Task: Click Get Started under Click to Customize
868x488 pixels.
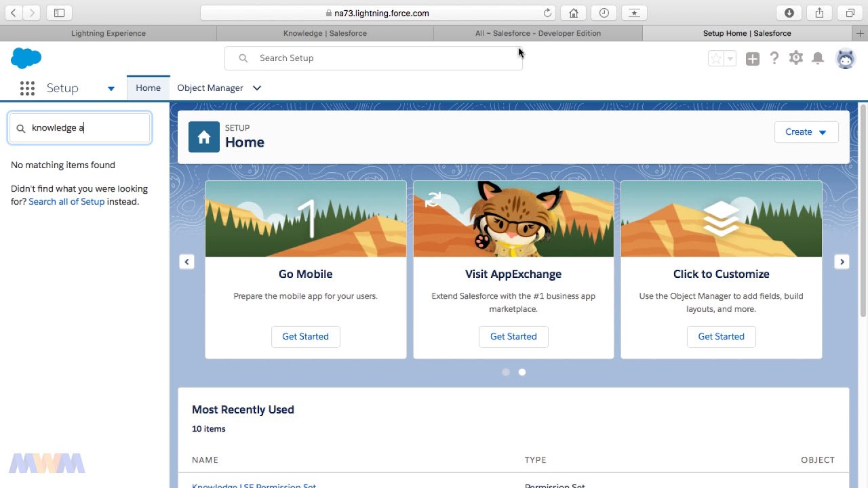Action: (721, 336)
